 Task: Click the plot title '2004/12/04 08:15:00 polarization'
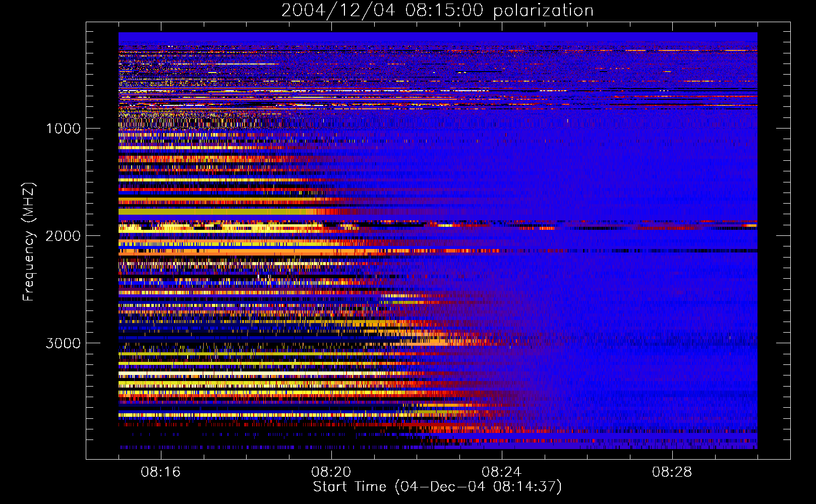(x=437, y=11)
